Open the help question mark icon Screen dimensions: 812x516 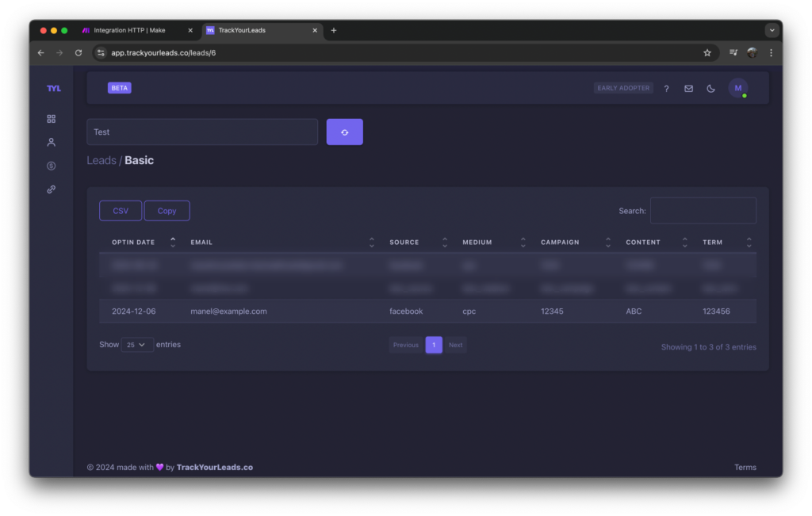666,89
